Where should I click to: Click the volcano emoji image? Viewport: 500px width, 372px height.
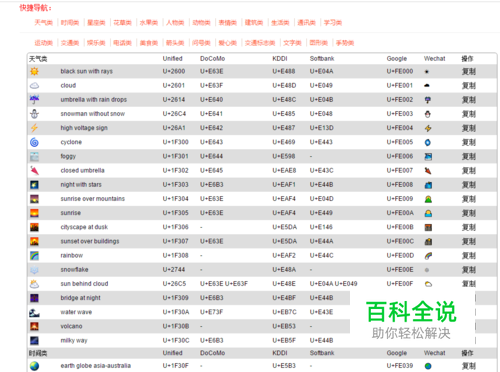pos(34,326)
